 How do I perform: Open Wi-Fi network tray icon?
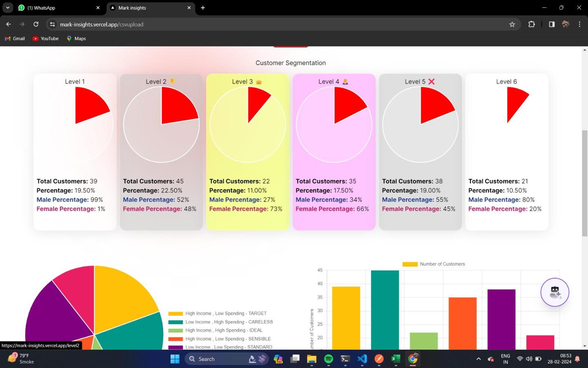coord(520,359)
